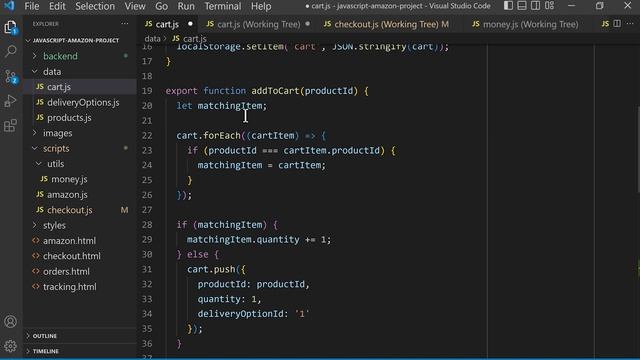Open the Help menu

261,6
